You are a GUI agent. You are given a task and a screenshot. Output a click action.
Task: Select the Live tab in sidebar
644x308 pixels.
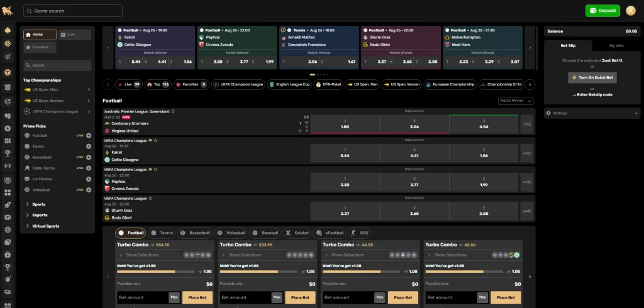tap(75, 35)
